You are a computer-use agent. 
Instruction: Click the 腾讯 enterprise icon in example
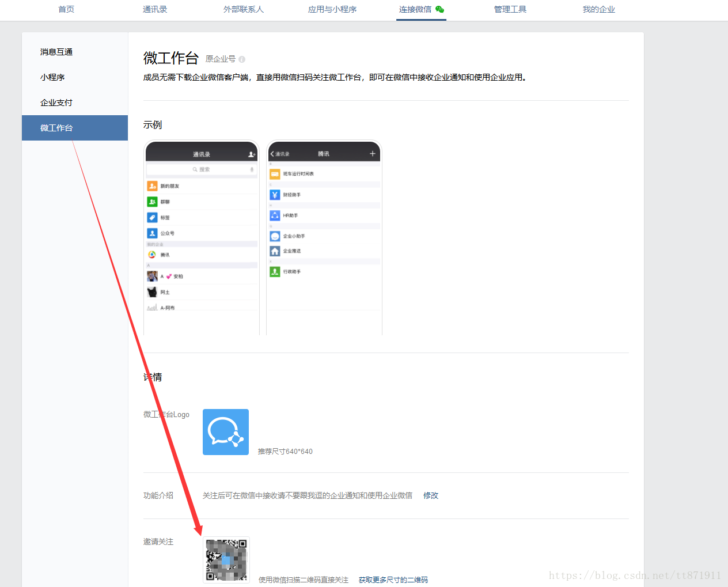click(x=152, y=255)
